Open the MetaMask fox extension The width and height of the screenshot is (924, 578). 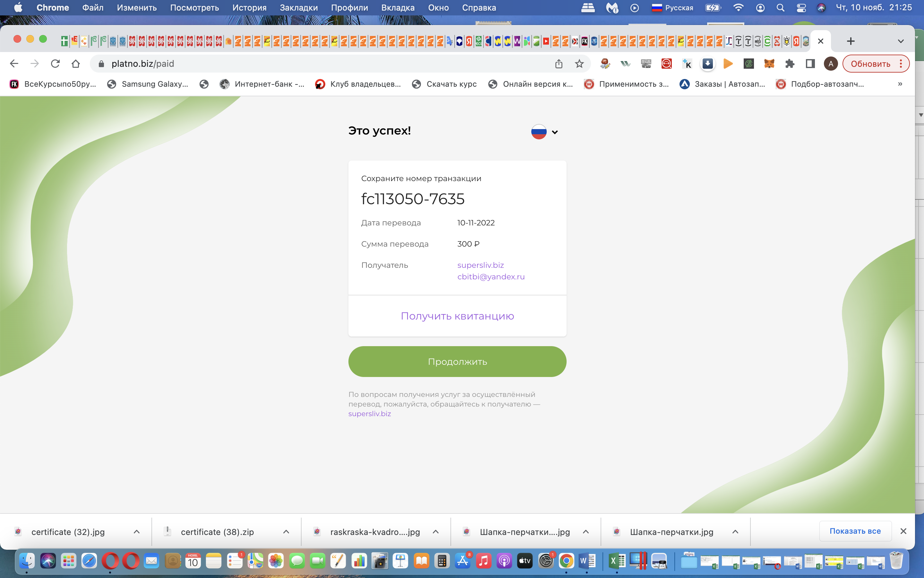pos(769,64)
